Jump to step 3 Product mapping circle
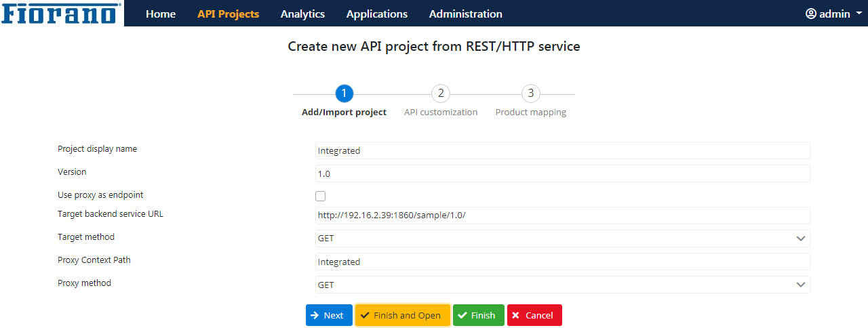This screenshot has height=328, width=868. click(531, 94)
